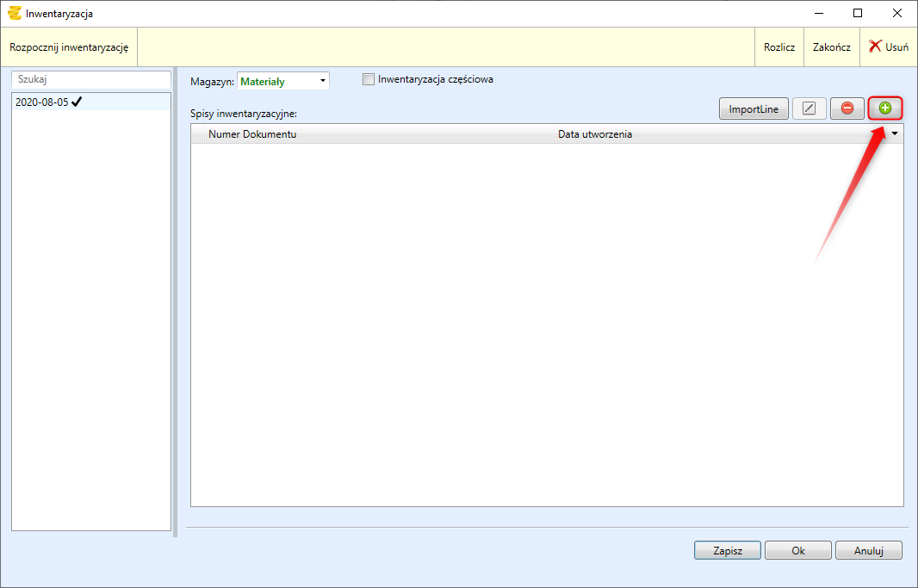The height and width of the screenshot is (588, 918).
Task: Sort by Numer Dokumentu column header
Action: pos(370,134)
